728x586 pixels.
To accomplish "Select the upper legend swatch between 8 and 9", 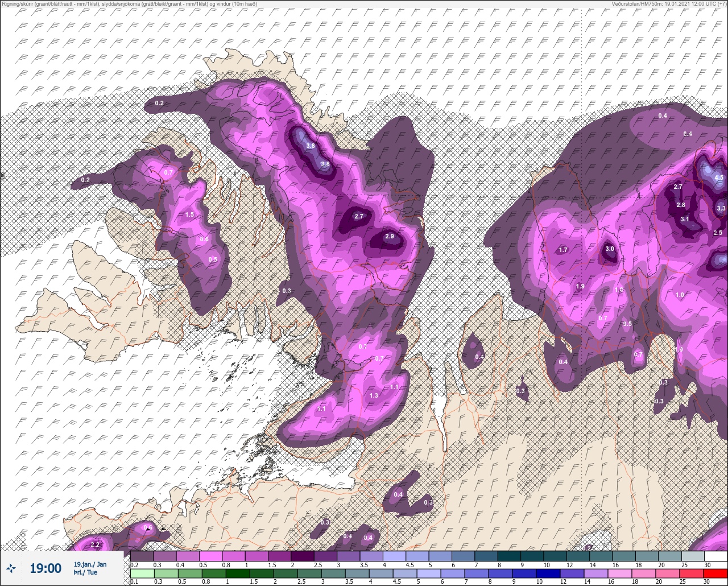I will [508, 556].
